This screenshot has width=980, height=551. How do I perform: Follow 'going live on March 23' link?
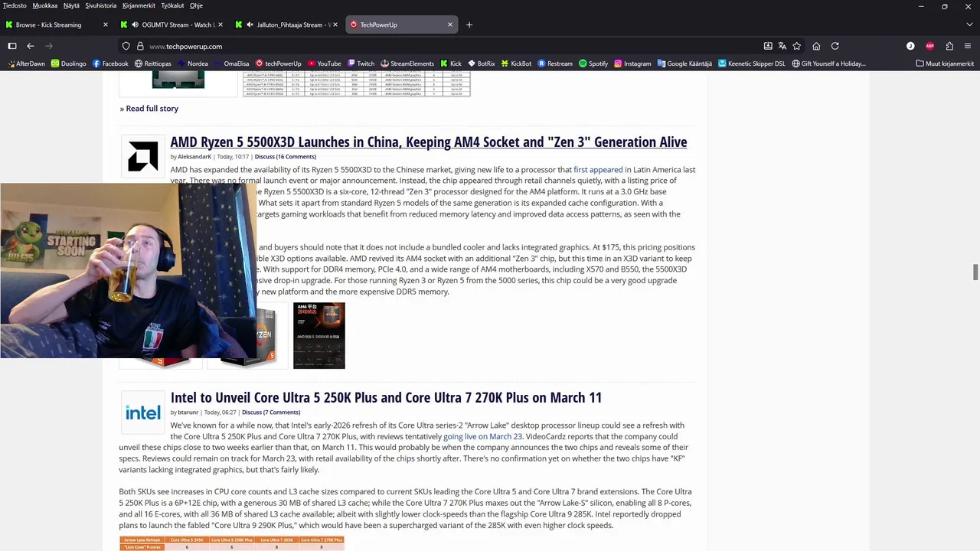click(482, 437)
